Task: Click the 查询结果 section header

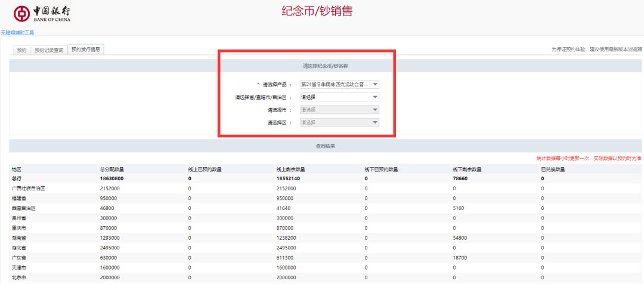Action: [326, 146]
